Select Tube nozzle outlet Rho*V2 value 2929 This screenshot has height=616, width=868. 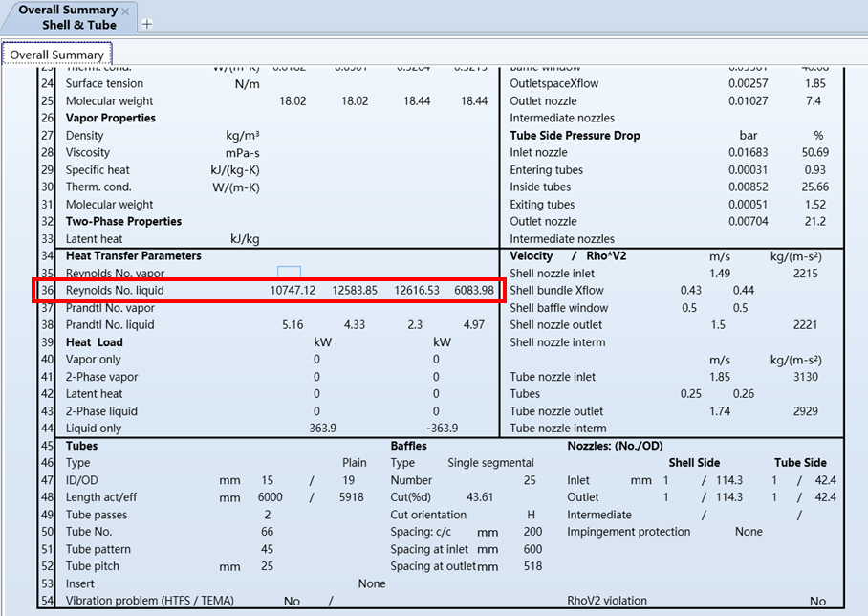click(805, 411)
